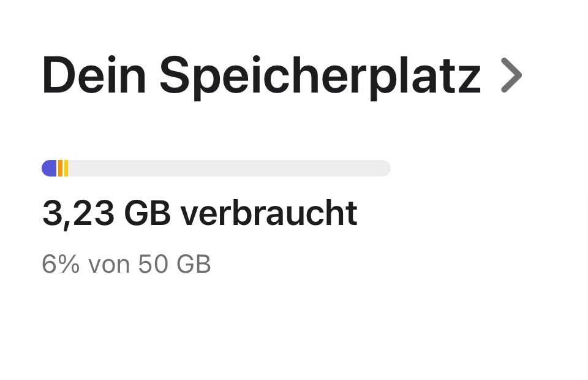Tap the word "Speicherplatz" in the heading
Viewport: 588px width, 380px height.
tap(320, 75)
